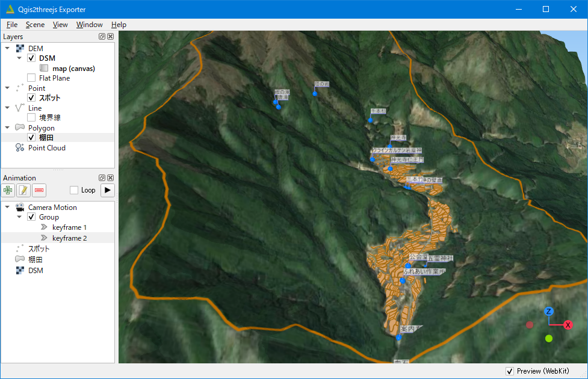Select keyframe 1 in Animation tree
The height and width of the screenshot is (379, 588).
69,227
